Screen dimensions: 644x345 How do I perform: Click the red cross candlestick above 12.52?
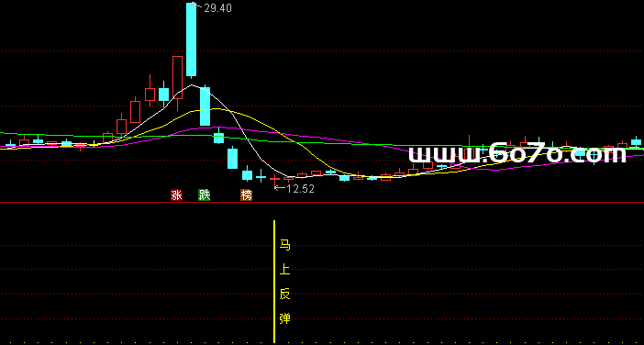coord(274,179)
